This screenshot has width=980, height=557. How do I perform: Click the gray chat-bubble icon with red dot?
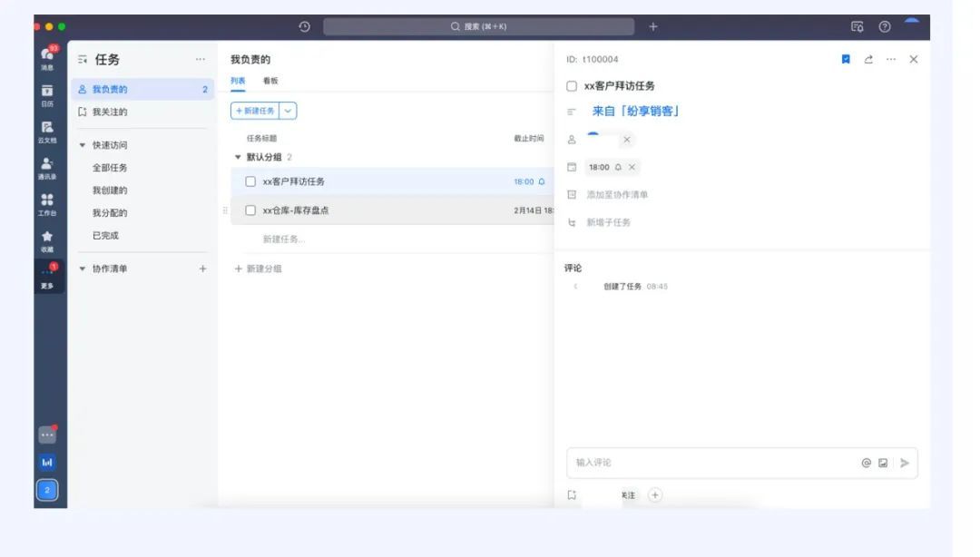(x=47, y=435)
